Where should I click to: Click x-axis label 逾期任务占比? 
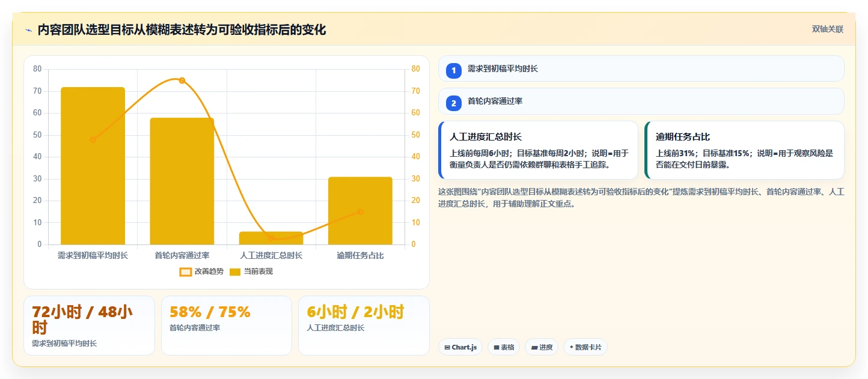[x=360, y=255]
